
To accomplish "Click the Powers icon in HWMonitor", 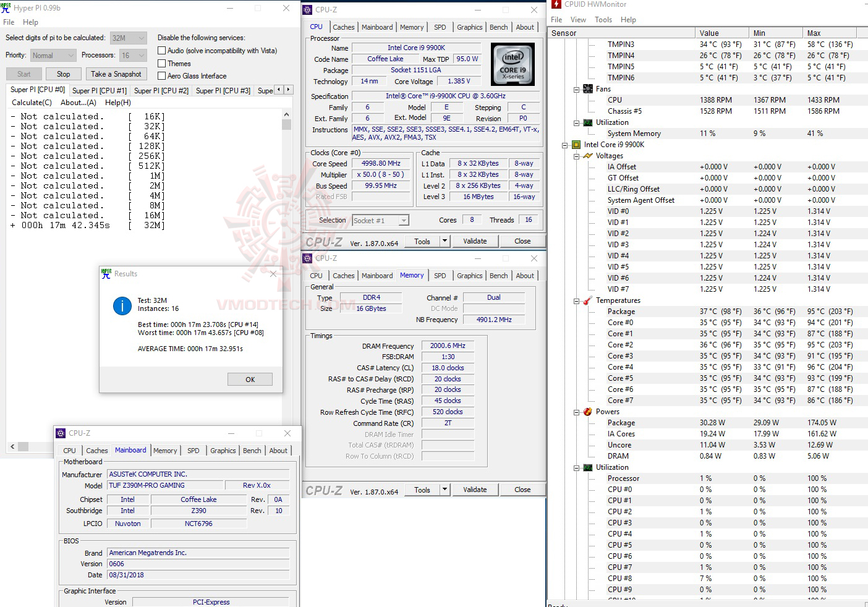I will 587,411.
